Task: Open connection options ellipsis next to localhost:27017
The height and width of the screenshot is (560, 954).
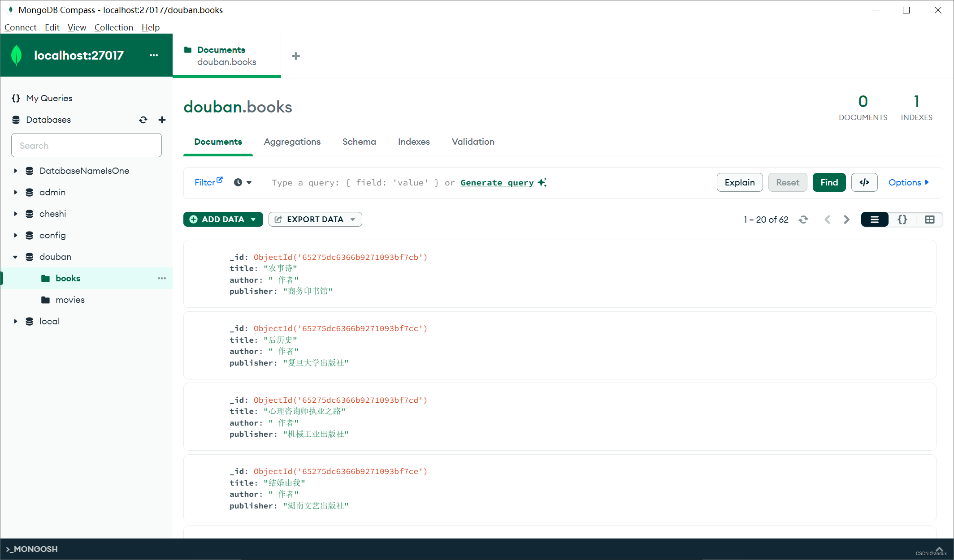Action: pos(154,55)
